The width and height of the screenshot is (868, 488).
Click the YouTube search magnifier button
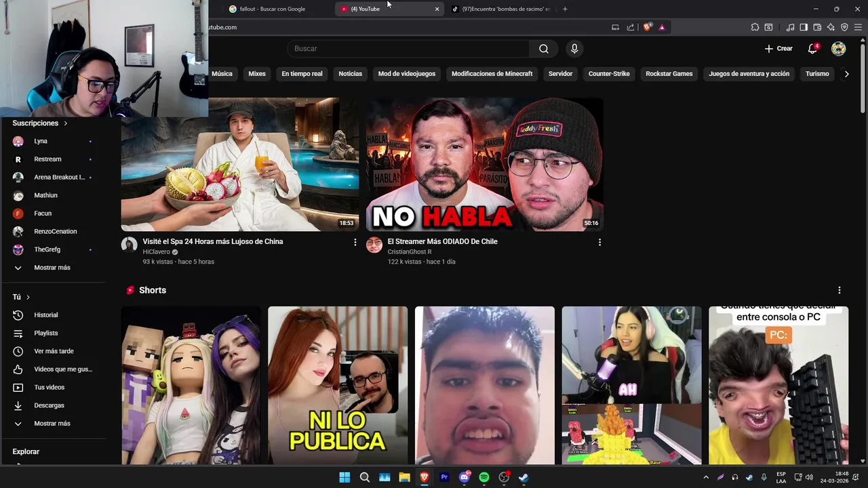coord(543,49)
